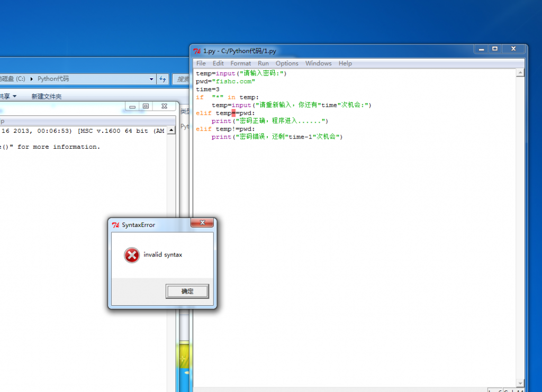Expand the breadcrumb arrow before Python代码
The image size is (542, 392).
[32, 79]
